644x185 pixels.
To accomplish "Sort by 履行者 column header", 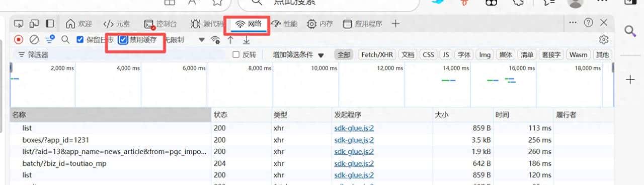I will (584, 115).
